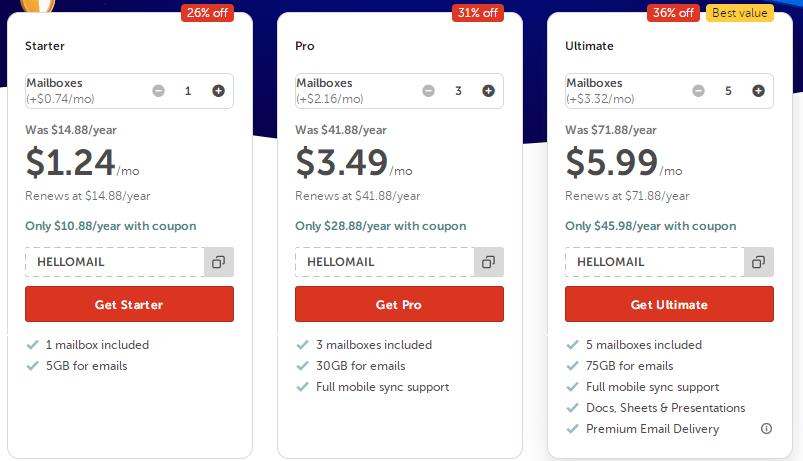Viewport: 803px width, 461px height.
Task: Copy HELLOMAIL coupon in Pro card
Action: click(x=488, y=262)
